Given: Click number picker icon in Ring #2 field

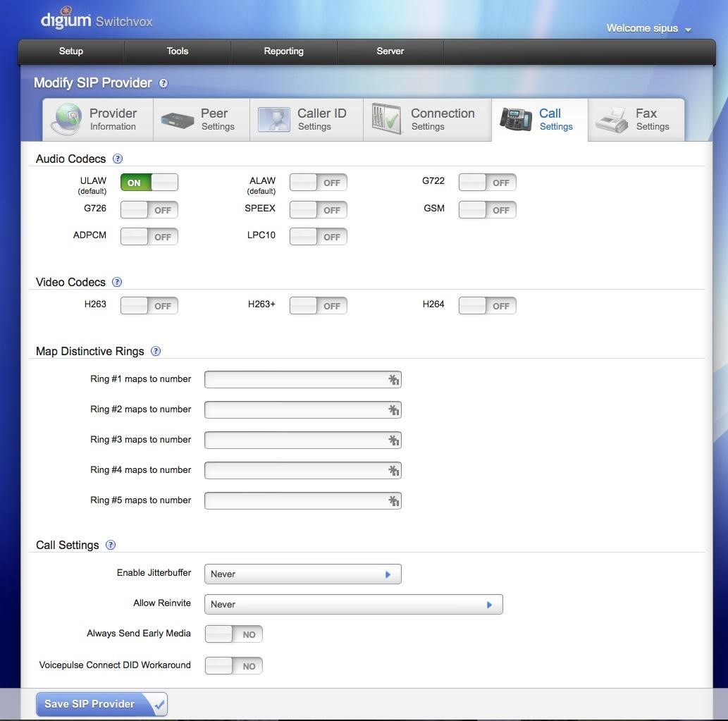Looking at the screenshot, I should (394, 410).
